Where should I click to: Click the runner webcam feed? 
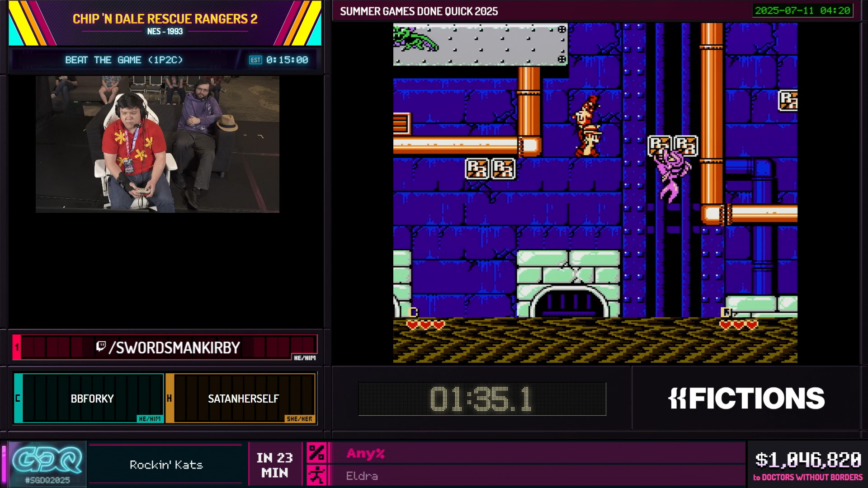(x=157, y=144)
